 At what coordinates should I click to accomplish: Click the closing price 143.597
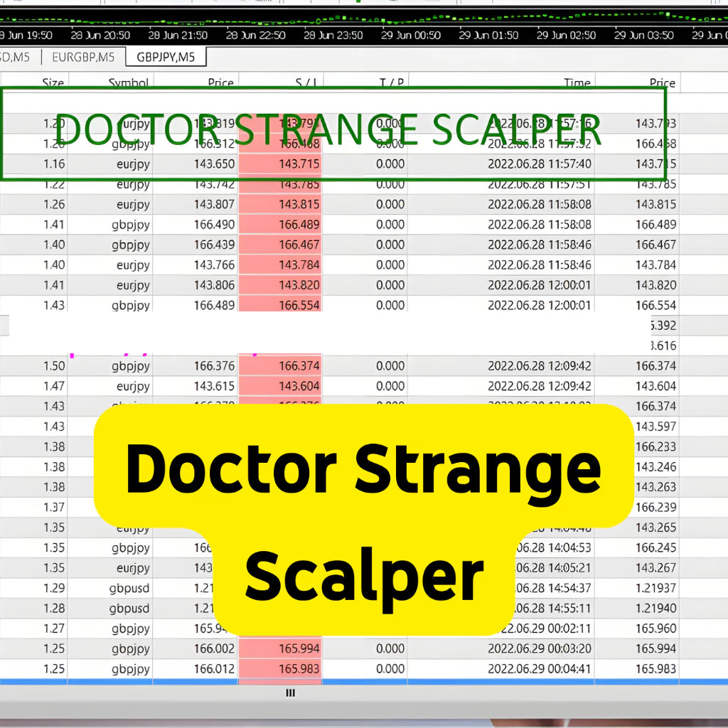click(655, 427)
